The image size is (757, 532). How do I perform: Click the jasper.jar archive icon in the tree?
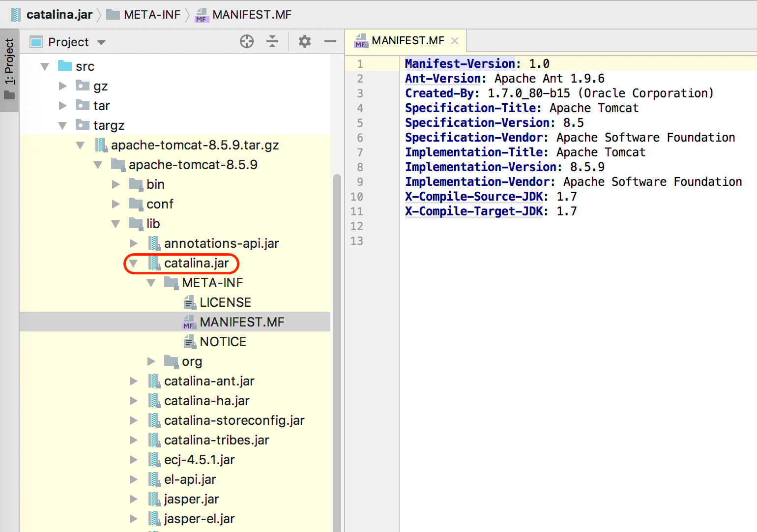[154, 499]
